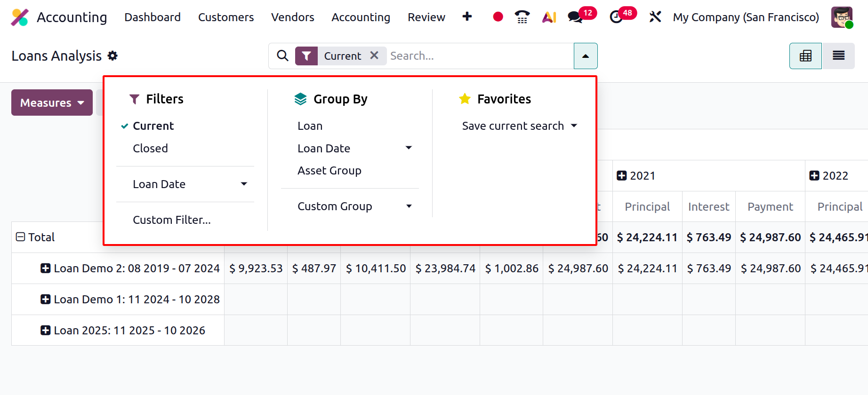Enable the Closed filter

(x=150, y=149)
